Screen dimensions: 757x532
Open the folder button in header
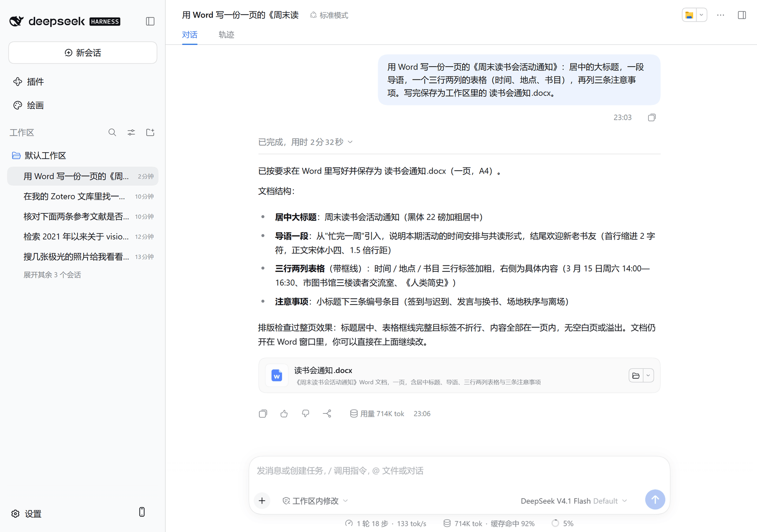pyautogui.click(x=689, y=15)
